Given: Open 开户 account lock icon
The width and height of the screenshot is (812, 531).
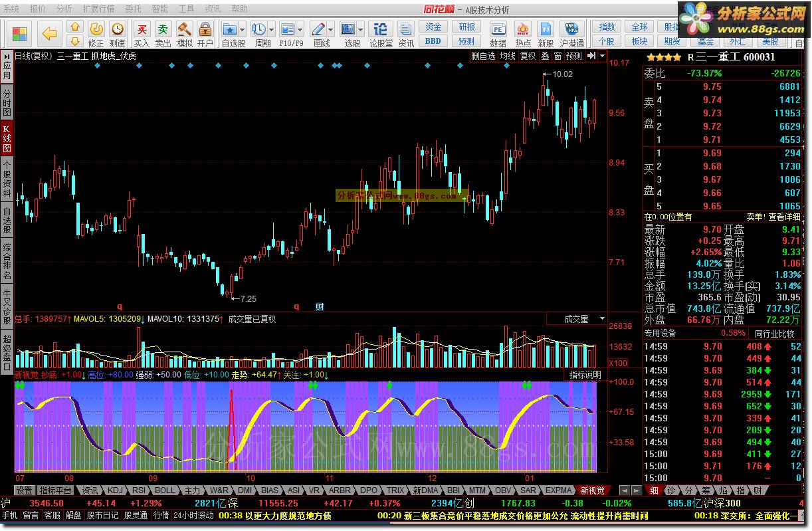Looking at the screenshot, I should (x=205, y=34).
